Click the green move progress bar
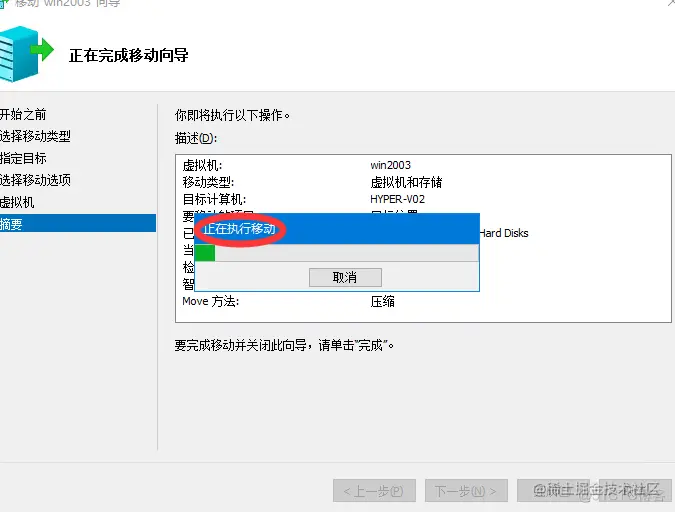This screenshot has height=512, width=675. pyautogui.click(x=337, y=253)
